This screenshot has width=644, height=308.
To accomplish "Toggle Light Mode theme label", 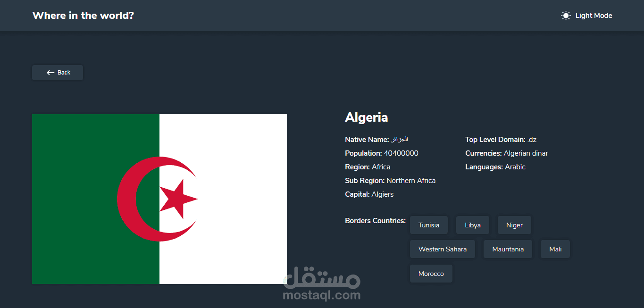I will [x=594, y=16].
